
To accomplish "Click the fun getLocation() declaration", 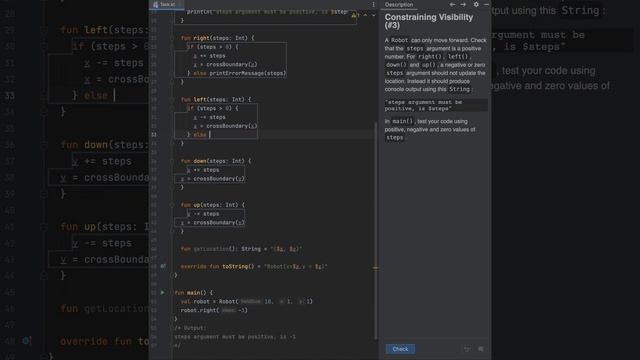I will tap(242, 249).
